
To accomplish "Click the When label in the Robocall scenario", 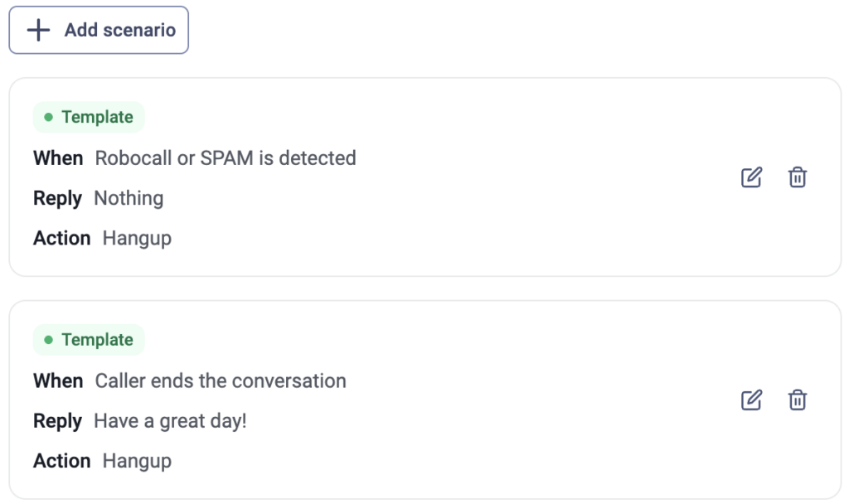I will (58, 158).
